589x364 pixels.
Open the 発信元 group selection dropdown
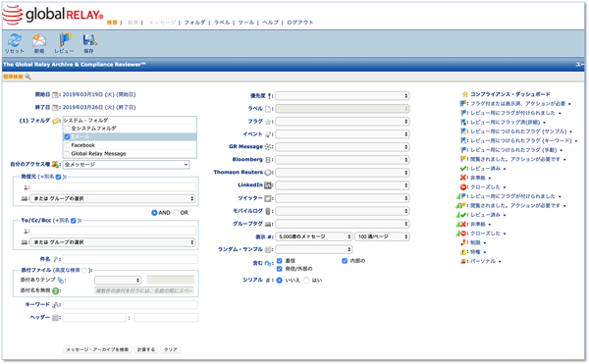point(113,198)
